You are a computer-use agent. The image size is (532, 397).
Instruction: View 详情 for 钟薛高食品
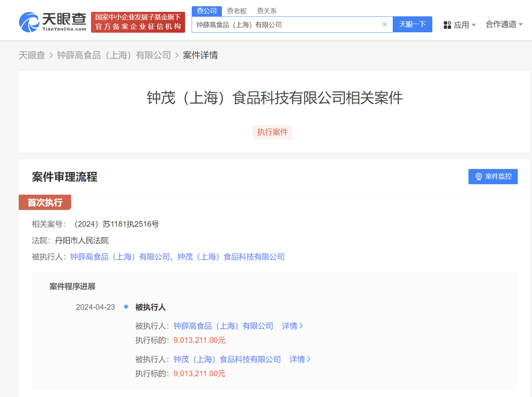coord(292,326)
